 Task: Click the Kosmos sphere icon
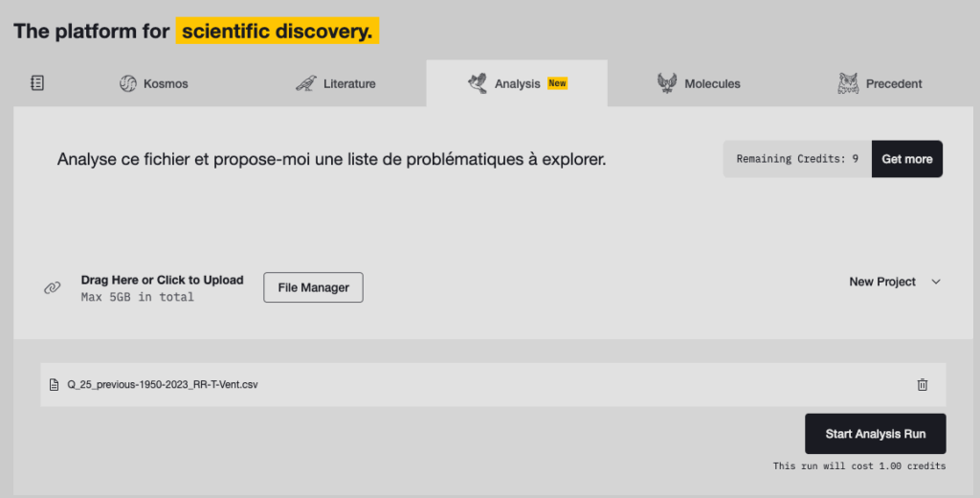(x=127, y=83)
